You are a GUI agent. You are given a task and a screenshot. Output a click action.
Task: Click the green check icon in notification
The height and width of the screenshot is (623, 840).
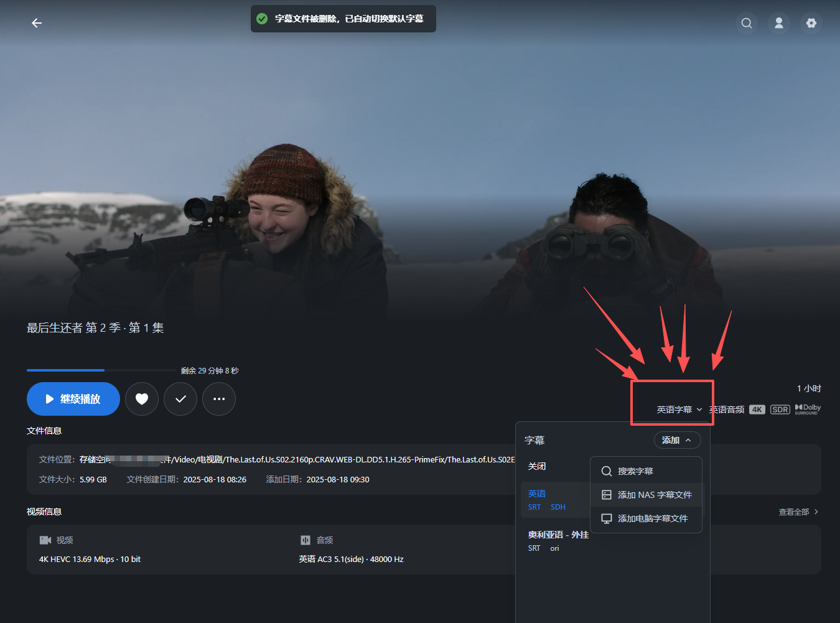click(x=263, y=19)
